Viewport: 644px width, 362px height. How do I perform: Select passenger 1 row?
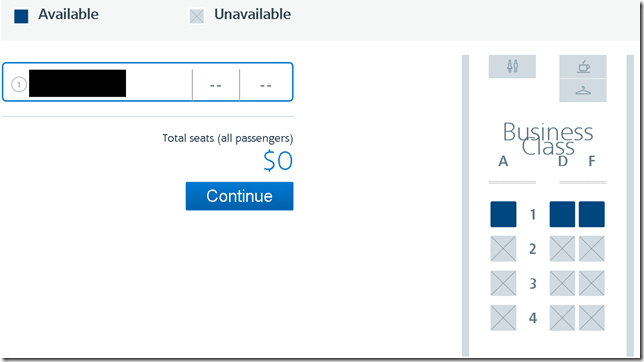pos(147,82)
